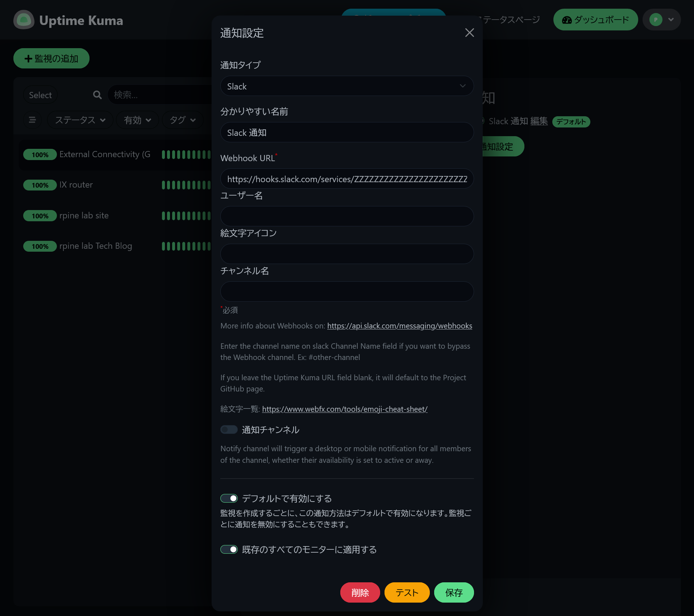This screenshot has width=694, height=616.
Task: Enable the 通知チャンネル toggle
Action: pyautogui.click(x=229, y=429)
